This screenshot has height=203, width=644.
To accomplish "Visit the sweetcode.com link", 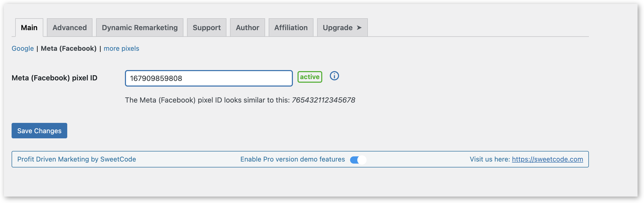I will coord(547,159).
